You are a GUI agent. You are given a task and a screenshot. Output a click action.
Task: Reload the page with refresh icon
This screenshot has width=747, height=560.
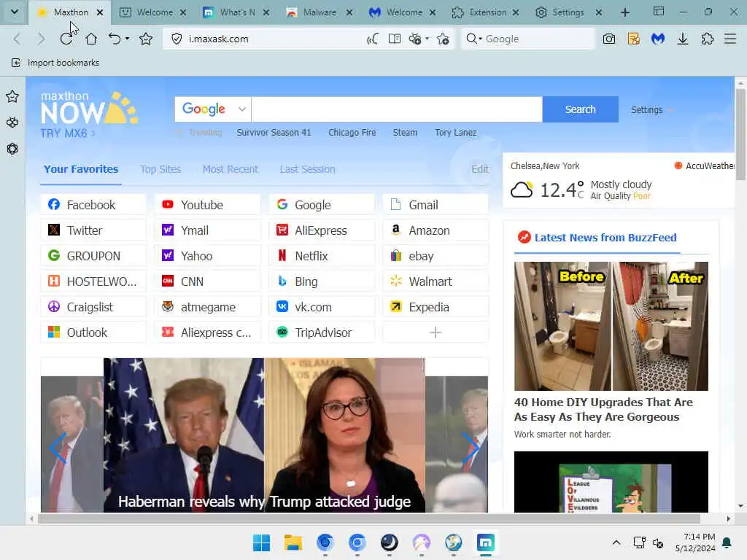tap(66, 39)
